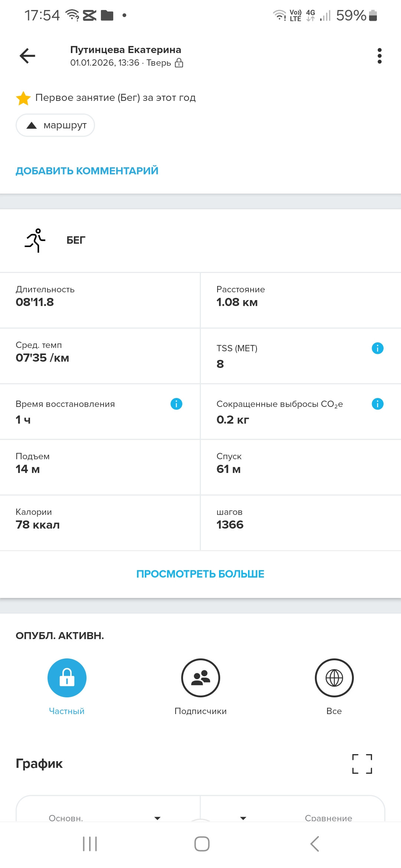Tap the star achievement icon

click(23, 98)
